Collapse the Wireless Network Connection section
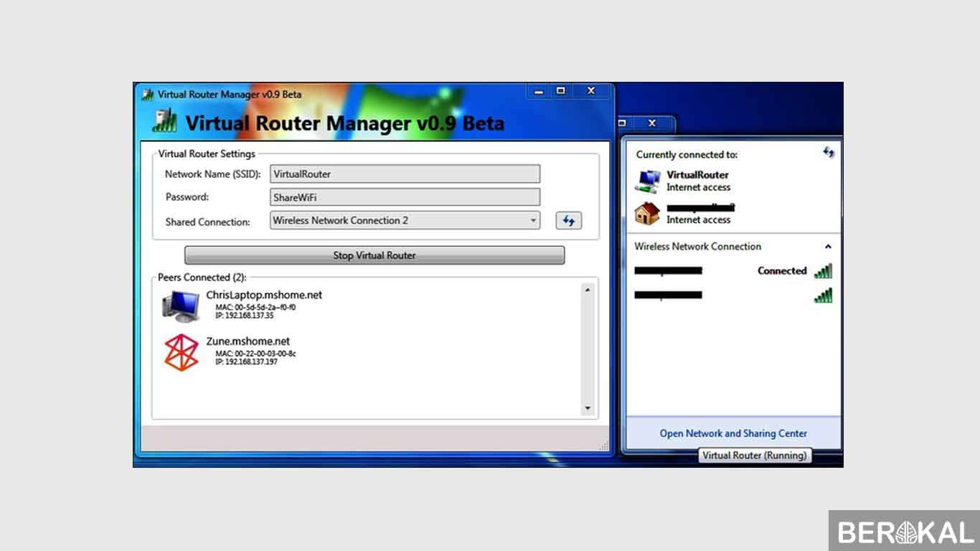This screenshot has height=551, width=980. pos(828,247)
